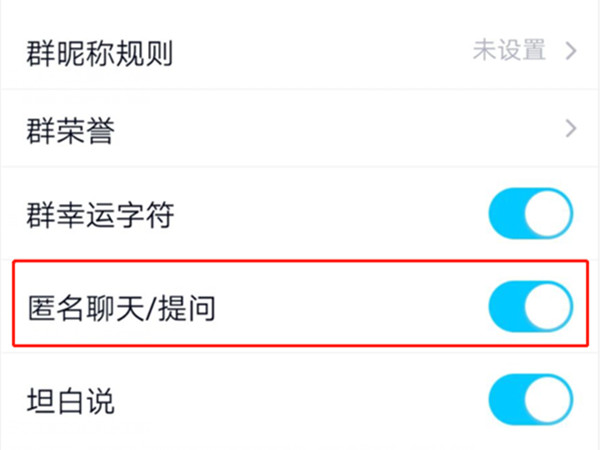Open 群荣誉 via its chevron arrow

point(571,129)
